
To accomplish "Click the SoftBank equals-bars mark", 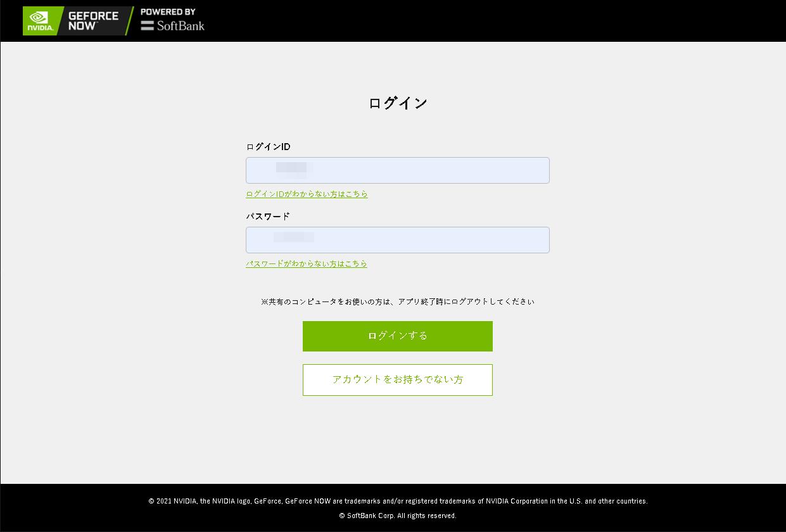I will point(147,25).
